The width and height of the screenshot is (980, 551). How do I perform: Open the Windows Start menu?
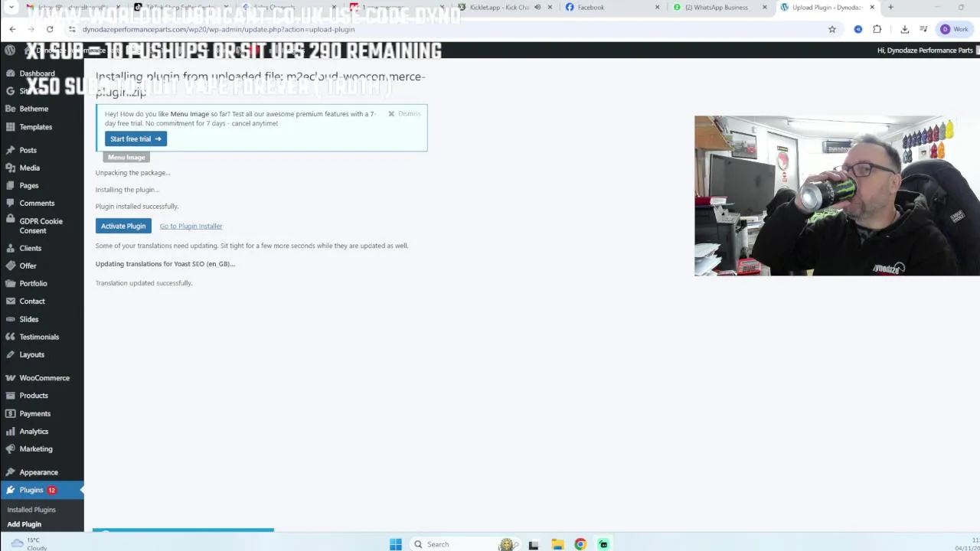coord(396,544)
